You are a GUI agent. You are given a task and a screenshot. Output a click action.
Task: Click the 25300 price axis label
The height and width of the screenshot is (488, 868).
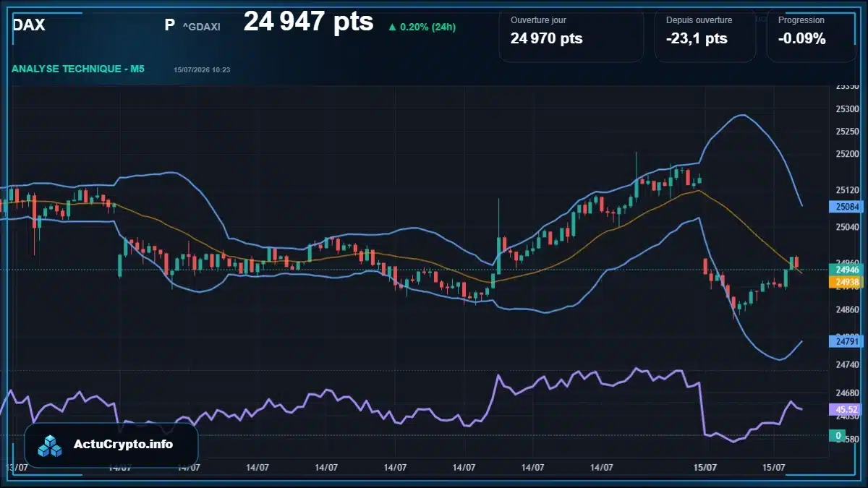(x=847, y=109)
